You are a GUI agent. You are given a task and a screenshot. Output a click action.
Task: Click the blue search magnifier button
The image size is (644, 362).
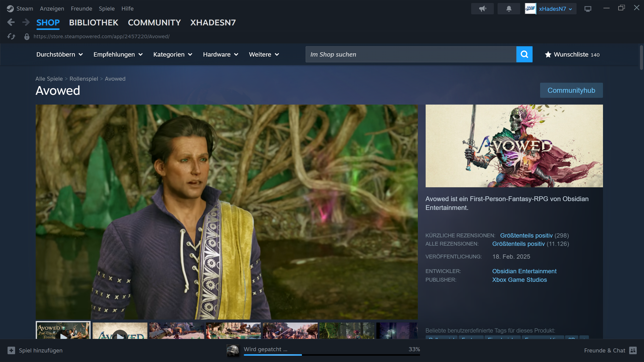[x=524, y=54]
